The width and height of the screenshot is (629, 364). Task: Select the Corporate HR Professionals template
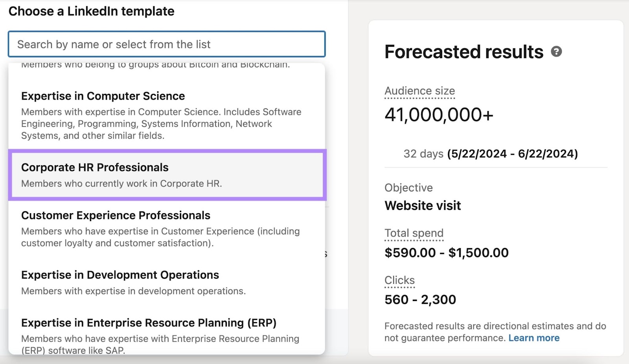point(95,167)
